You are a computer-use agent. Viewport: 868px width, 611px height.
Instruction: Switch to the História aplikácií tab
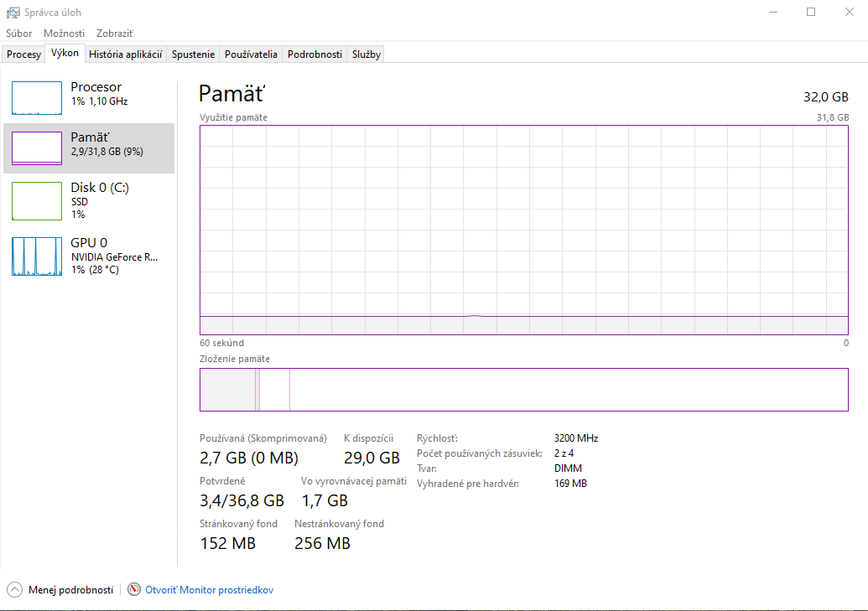click(x=125, y=54)
